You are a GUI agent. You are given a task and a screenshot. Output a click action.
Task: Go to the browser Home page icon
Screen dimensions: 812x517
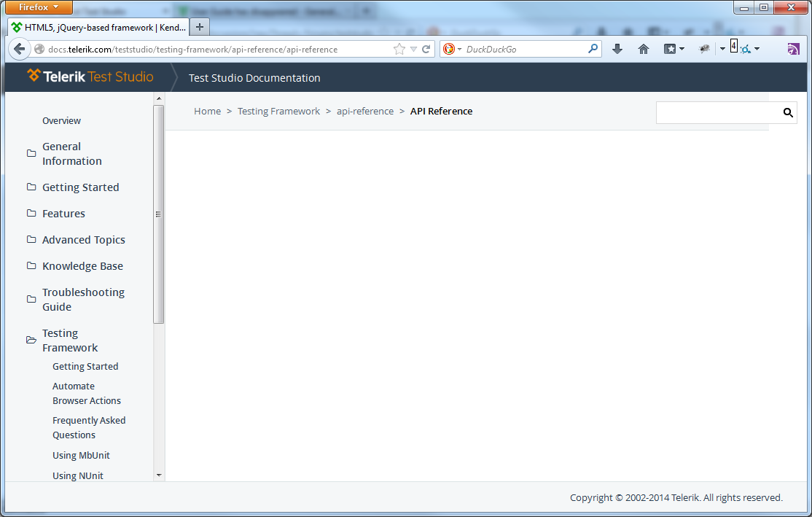[643, 49]
